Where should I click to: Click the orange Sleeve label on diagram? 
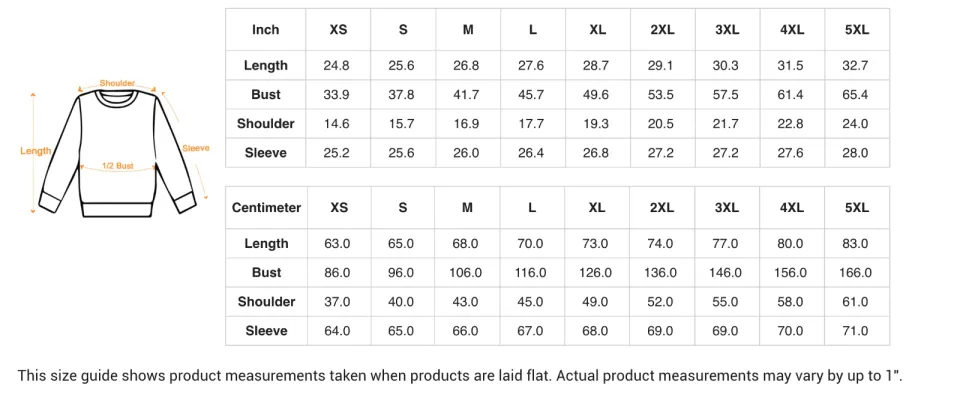(x=196, y=148)
